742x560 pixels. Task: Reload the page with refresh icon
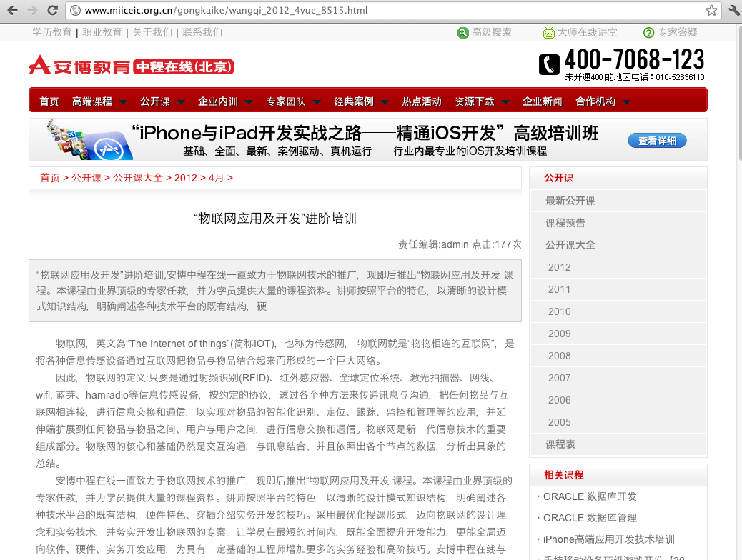pyautogui.click(x=53, y=10)
